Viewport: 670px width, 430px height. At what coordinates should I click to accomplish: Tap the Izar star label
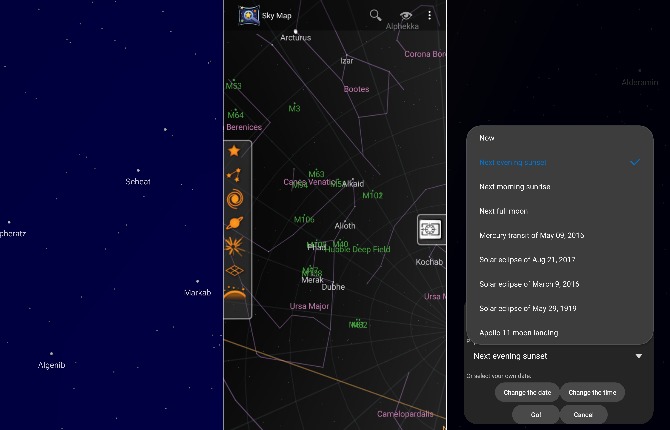347,61
